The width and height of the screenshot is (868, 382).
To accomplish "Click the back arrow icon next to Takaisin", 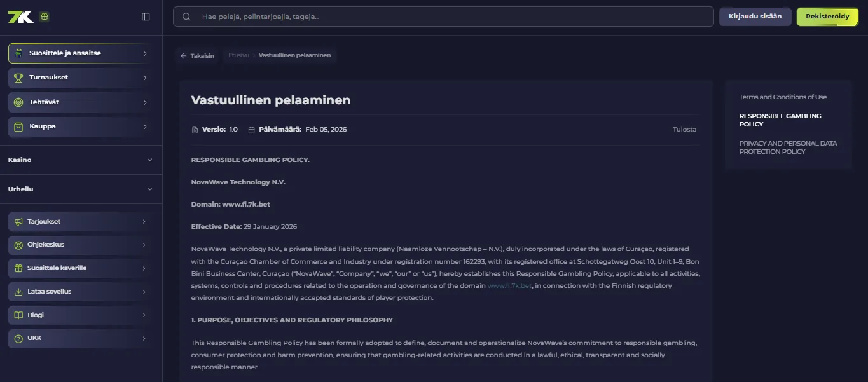I will click(x=183, y=56).
